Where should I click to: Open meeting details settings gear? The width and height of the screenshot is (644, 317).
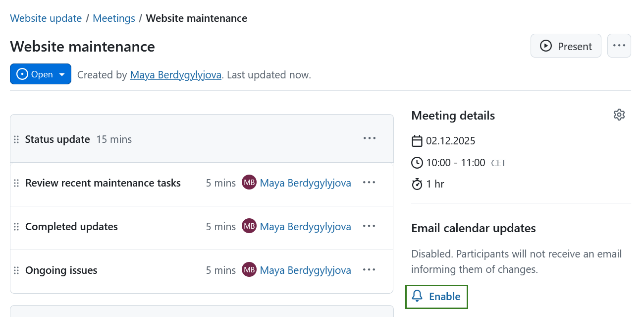619,115
